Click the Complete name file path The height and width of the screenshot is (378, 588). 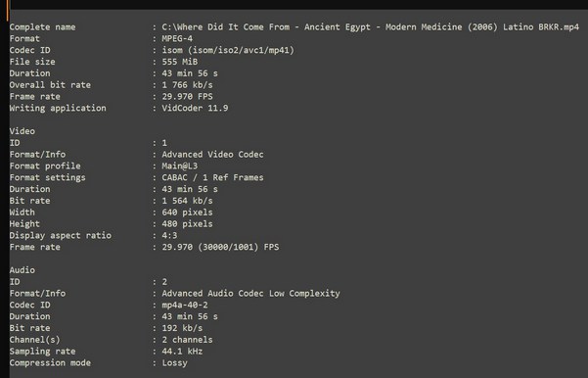tap(371, 27)
